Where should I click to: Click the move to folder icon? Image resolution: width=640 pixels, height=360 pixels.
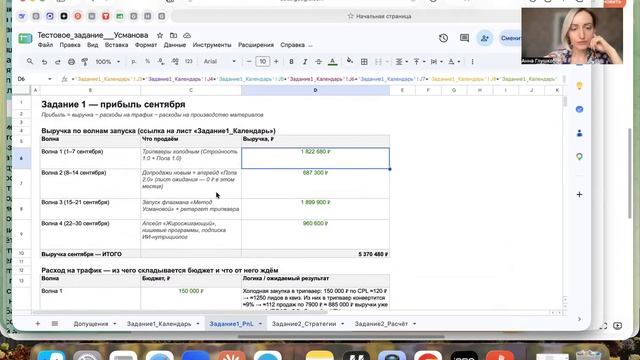point(173,36)
